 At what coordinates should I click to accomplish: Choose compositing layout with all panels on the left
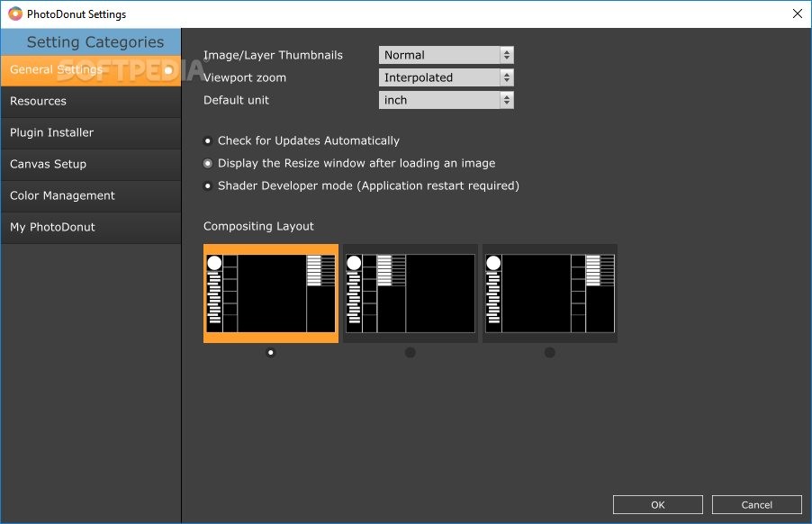click(411, 294)
